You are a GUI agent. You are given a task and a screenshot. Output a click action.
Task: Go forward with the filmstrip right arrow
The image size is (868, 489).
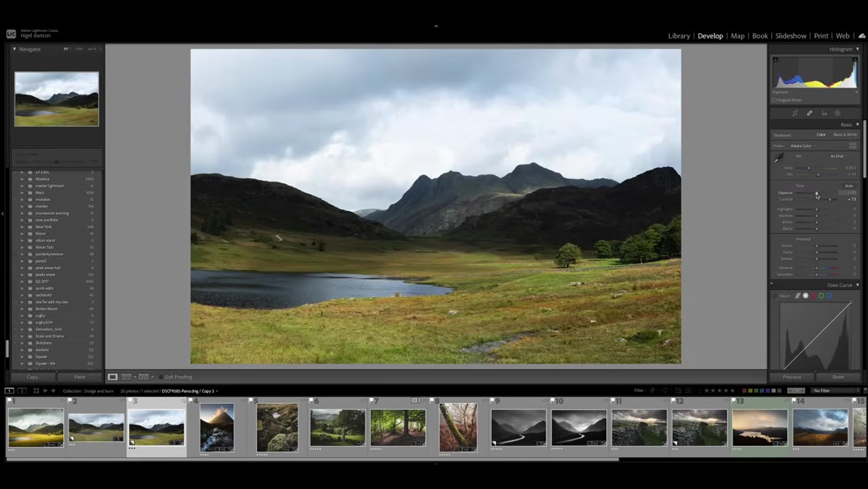point(54,391)
